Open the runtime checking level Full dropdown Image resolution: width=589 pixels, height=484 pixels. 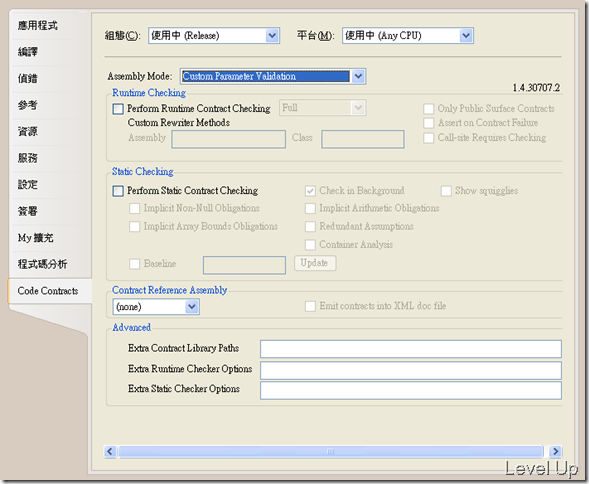322,108
